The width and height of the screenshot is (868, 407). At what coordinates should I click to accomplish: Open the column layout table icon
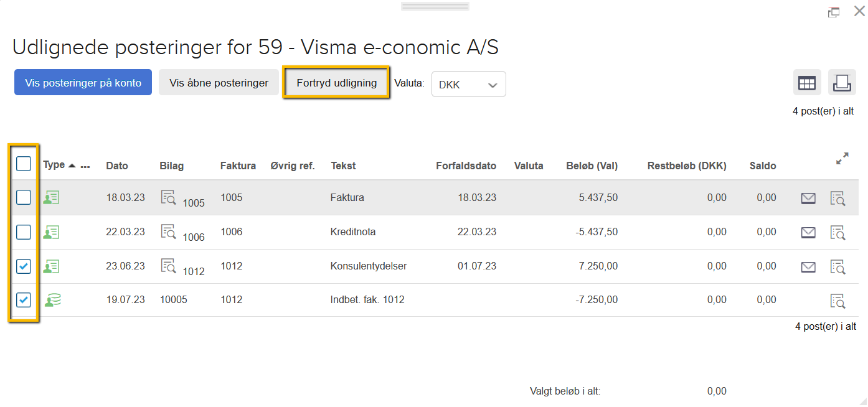coord(807,83)
